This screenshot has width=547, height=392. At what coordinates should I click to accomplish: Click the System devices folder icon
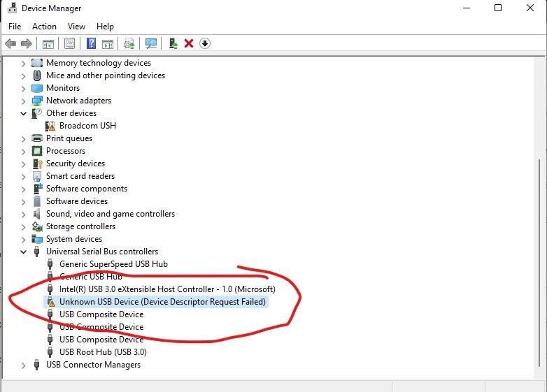pos(37,239)
